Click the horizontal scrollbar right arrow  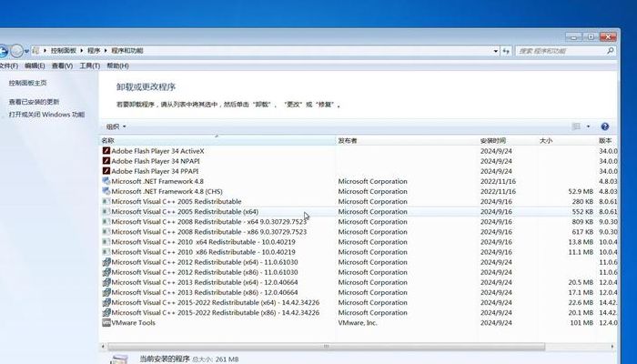click(x=612, y=347)
